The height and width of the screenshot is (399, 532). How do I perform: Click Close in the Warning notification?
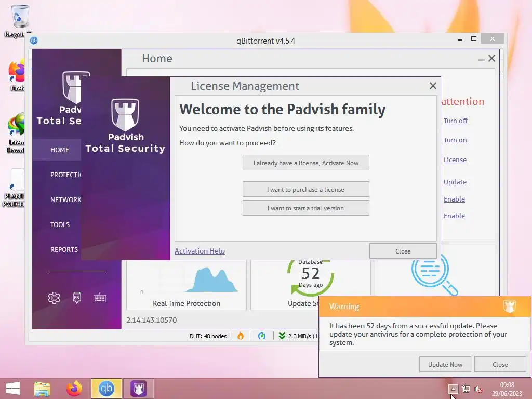click(x=500, y=364)
